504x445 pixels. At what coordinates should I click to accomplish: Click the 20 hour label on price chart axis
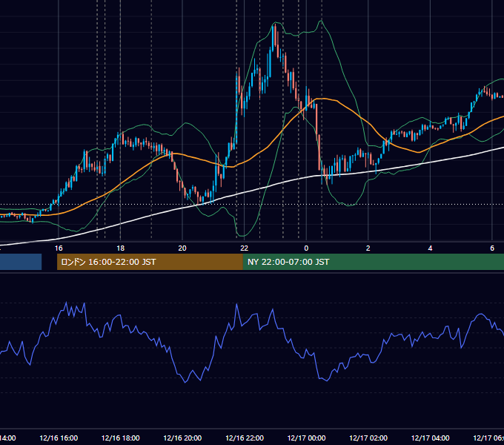[x=182, y=248]
